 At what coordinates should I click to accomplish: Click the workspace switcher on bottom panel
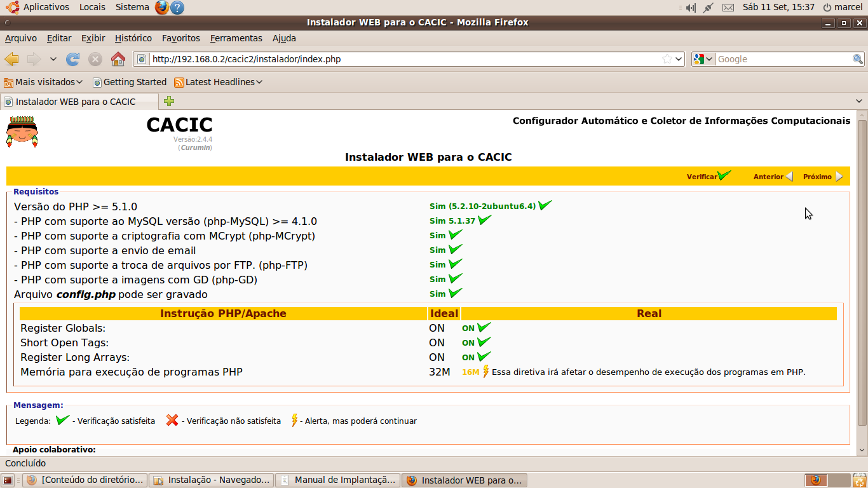tap(827, 480)
